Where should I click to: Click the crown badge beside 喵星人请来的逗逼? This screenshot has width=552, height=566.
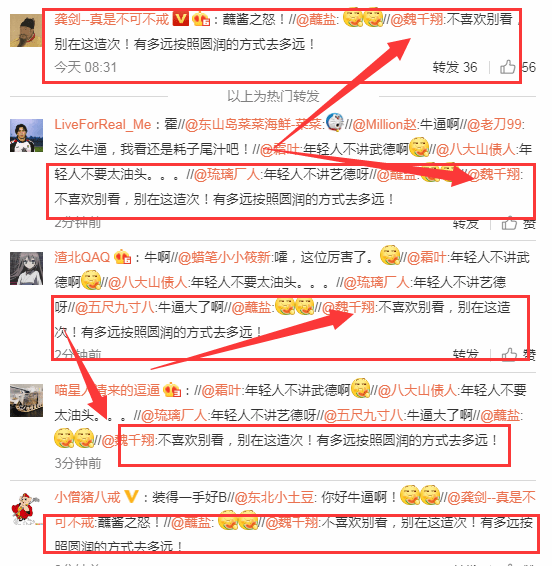point(172,390)
